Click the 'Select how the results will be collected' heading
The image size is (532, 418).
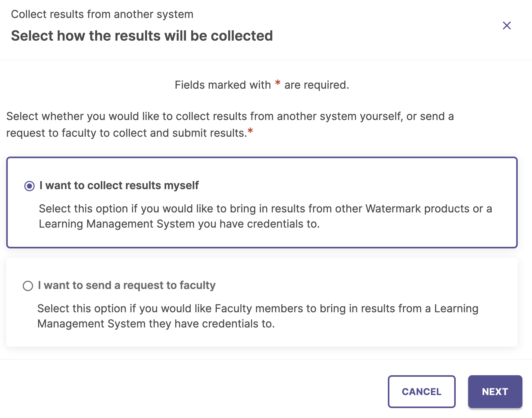click(142, 36)
